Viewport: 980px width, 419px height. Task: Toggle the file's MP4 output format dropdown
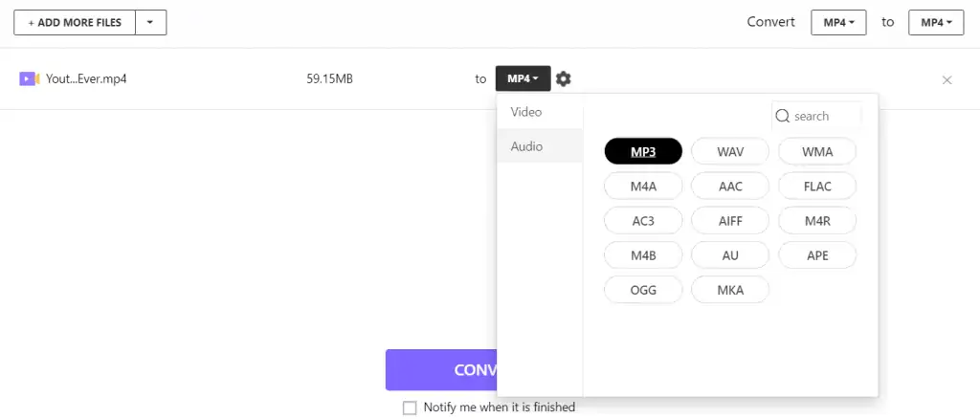[523, 78]
